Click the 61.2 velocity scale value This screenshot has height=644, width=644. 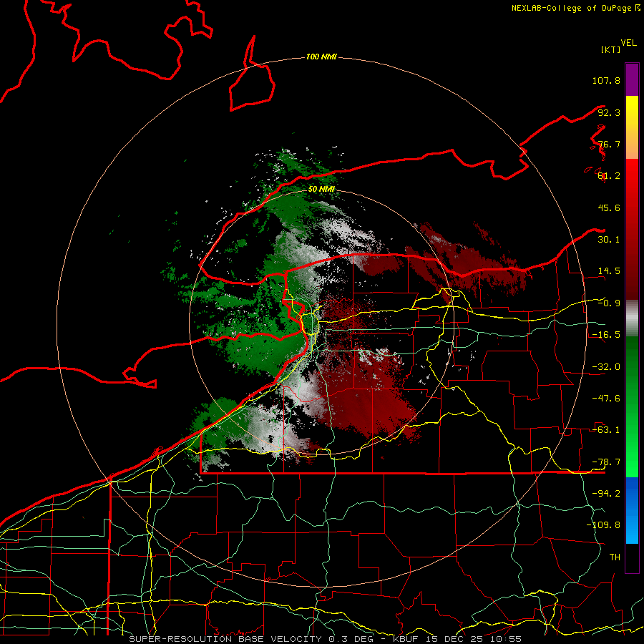click(x=609, y=176)
